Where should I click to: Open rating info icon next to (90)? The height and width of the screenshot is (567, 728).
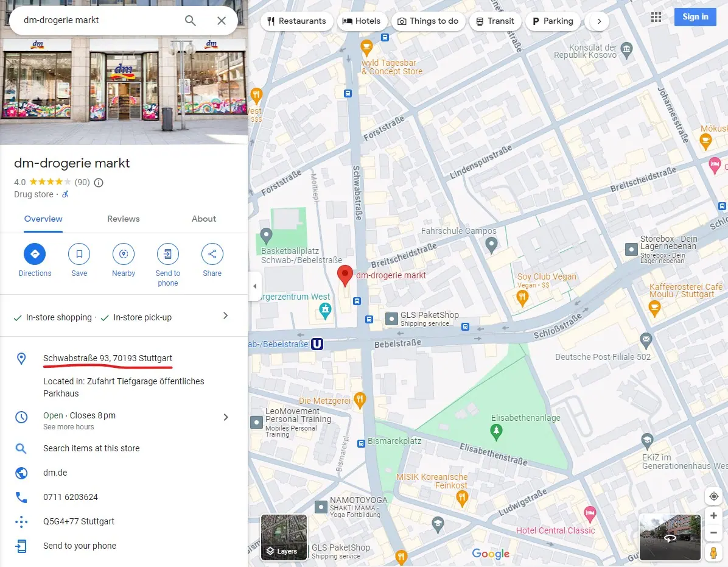pos(99,183)
